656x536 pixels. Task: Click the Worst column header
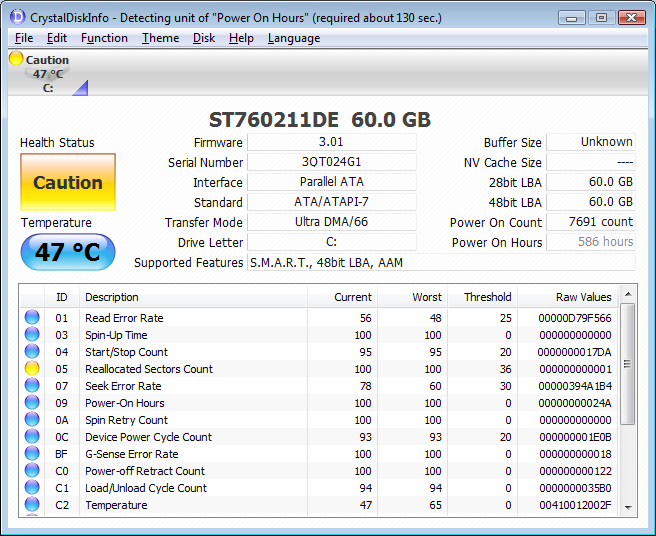[x=413, y=297]
